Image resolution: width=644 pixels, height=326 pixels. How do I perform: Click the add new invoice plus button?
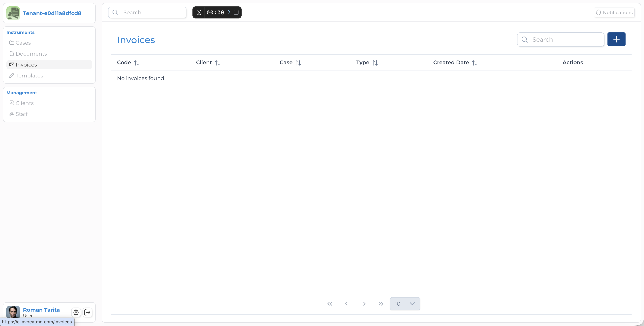tap(616, 39)
